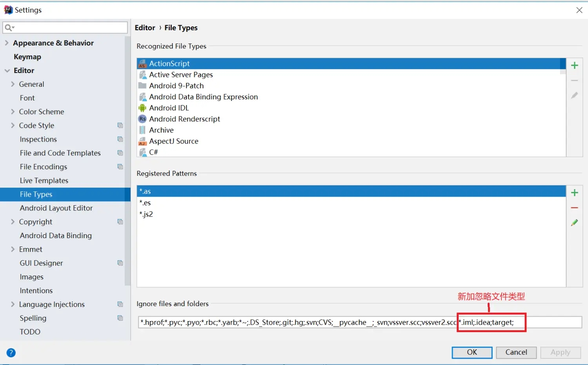Click the Android IDL robot icon
The image size is (588, 365).
143,108
